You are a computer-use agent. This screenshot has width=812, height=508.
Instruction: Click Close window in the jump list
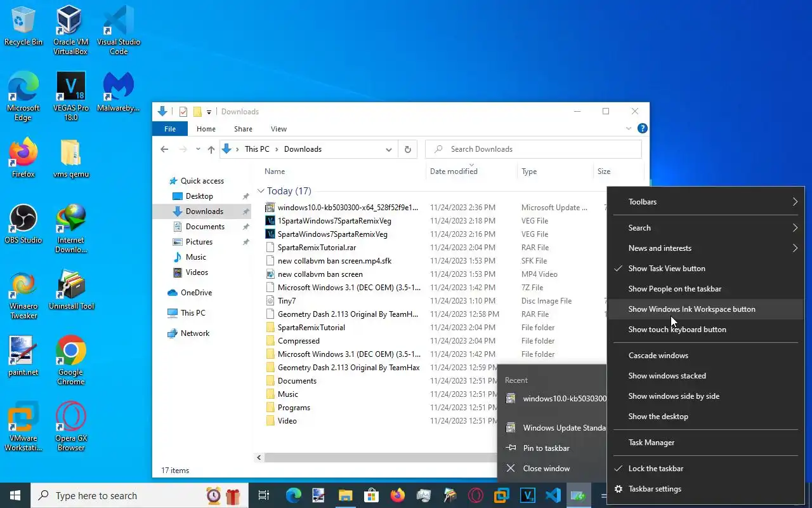coord(552,469)
